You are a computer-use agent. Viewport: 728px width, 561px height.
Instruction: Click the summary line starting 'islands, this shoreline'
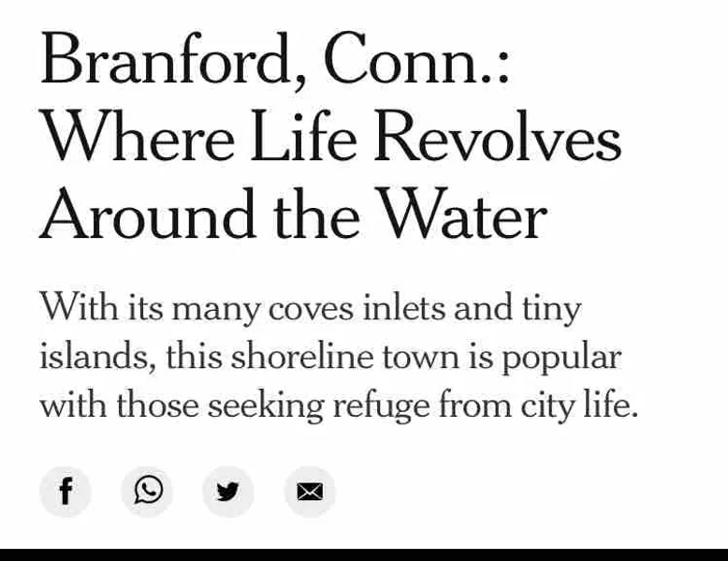[330, 357]
